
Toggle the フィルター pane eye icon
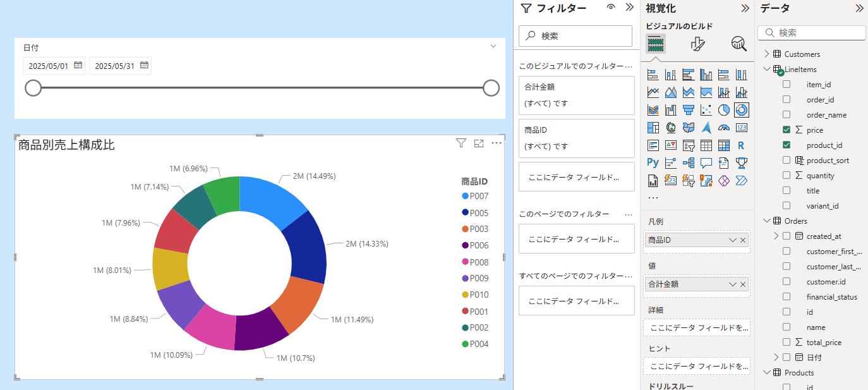click(x=611, y=8)
